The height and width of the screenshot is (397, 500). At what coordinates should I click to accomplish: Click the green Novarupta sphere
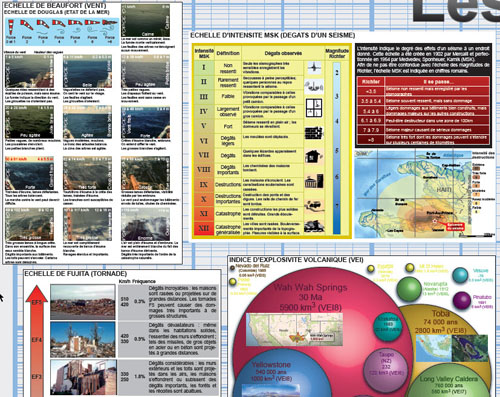pyautogui.click(x=409, y=288)
